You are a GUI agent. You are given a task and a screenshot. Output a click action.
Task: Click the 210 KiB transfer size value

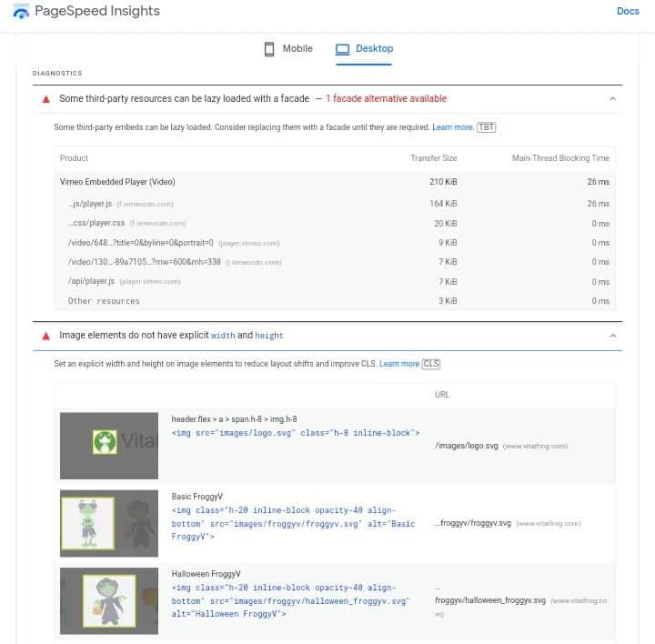443,182
